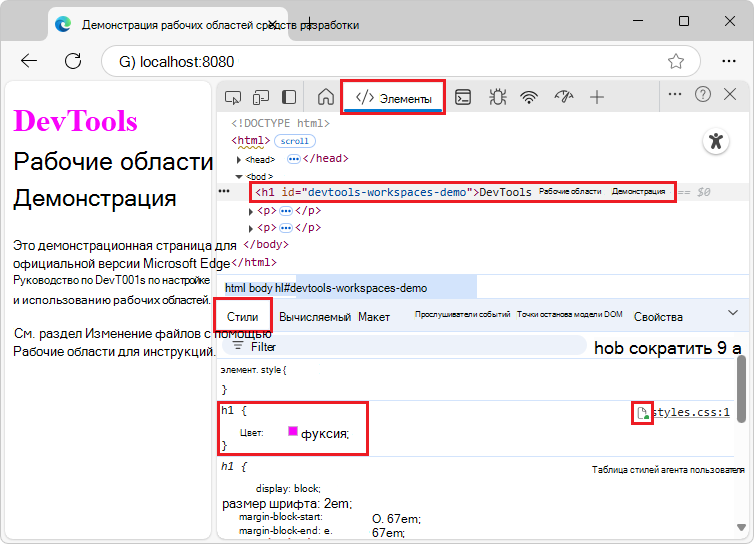The width and height of the screenshot is (754, 544).
Task: Expand the second p element node
Action: [x=251, y=228]
